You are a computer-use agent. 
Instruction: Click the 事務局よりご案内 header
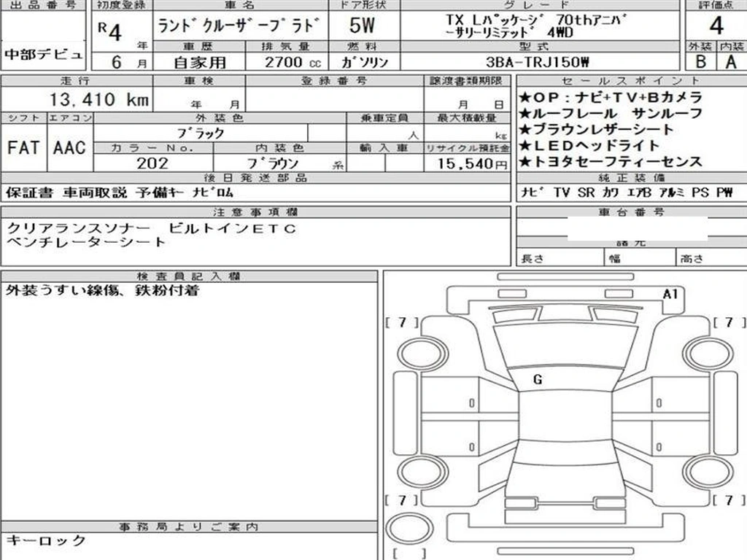188,526
